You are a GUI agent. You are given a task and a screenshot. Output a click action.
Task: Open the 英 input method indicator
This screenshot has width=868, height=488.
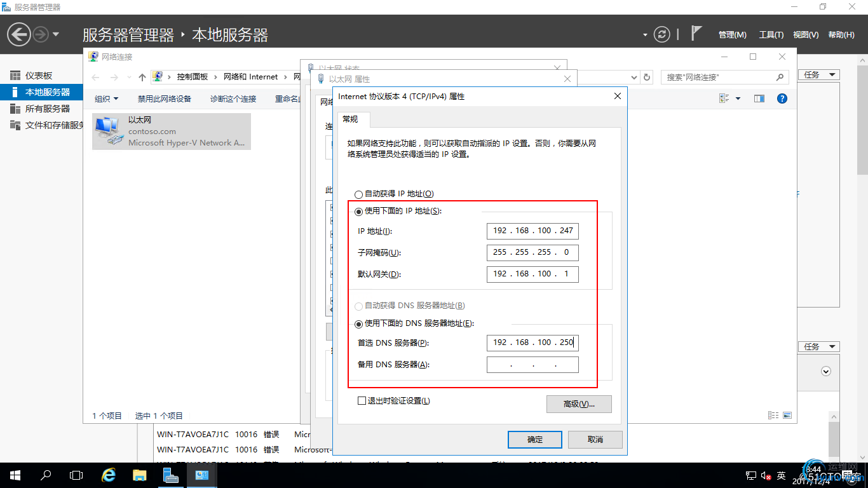[x=782, y=475]
